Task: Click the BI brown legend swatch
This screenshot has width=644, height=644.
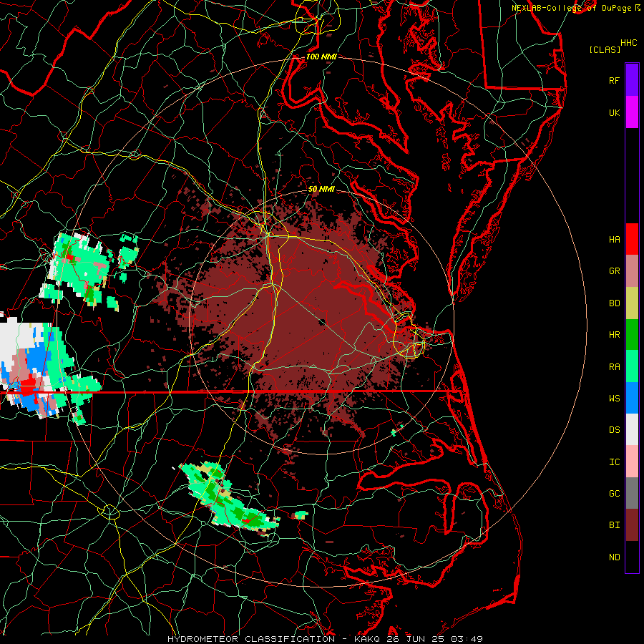Action: coord(632,525)
